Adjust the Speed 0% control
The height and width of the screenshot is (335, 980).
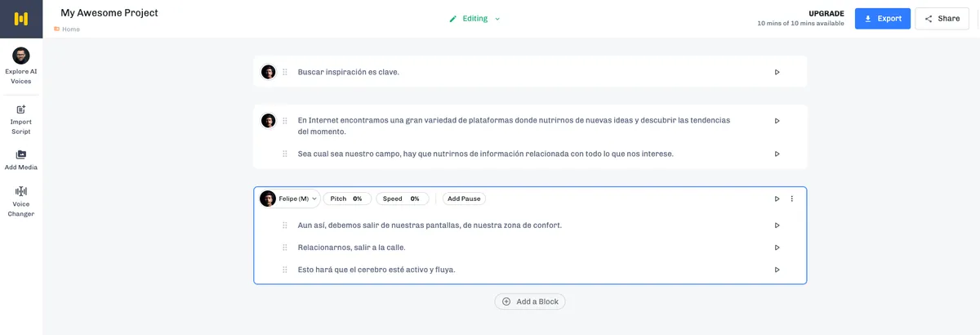[401, 199]
